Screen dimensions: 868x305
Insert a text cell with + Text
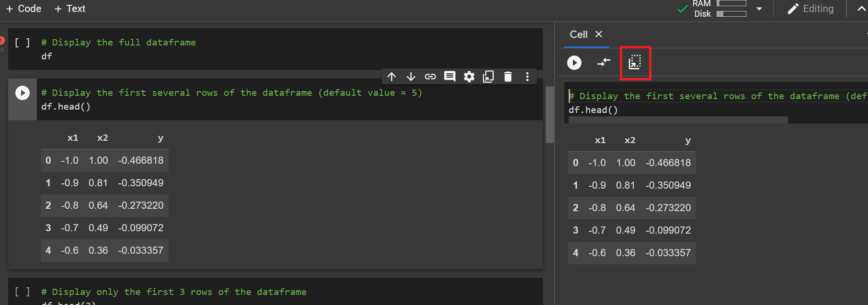point(70,9)
